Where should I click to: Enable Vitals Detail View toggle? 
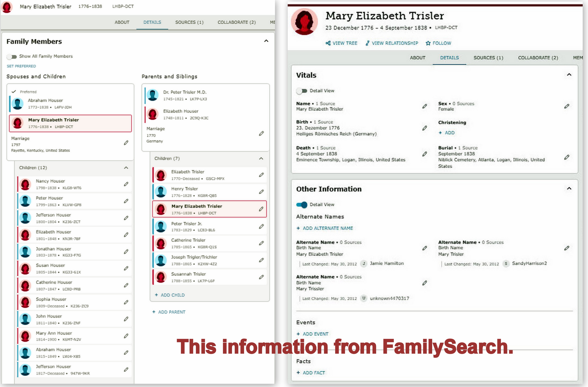(x=302, y=91)
